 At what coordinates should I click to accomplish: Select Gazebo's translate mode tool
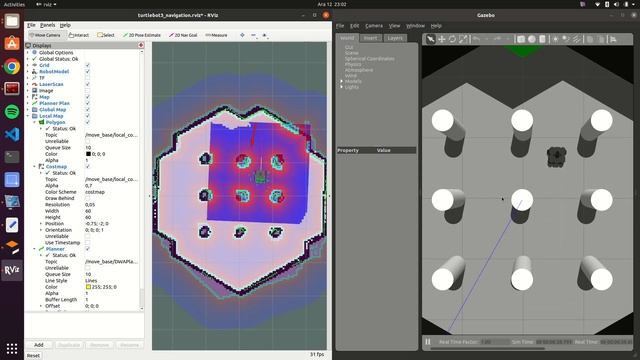pyautogui.click(x=442, y=39)
